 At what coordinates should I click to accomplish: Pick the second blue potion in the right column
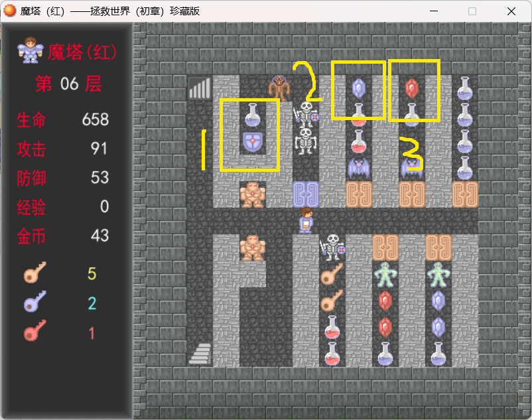[x=464, y=115]
